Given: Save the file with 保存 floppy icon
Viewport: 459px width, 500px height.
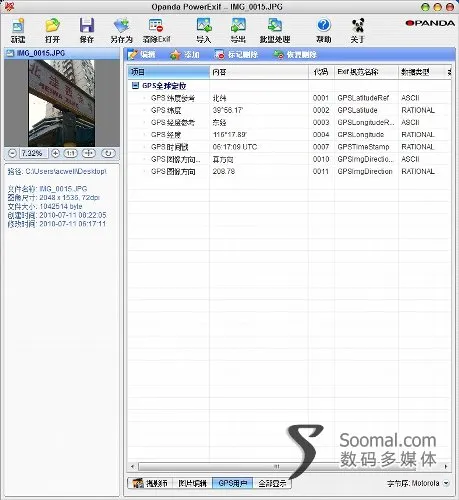Looking at the screenshot, I should click(87, 30).
